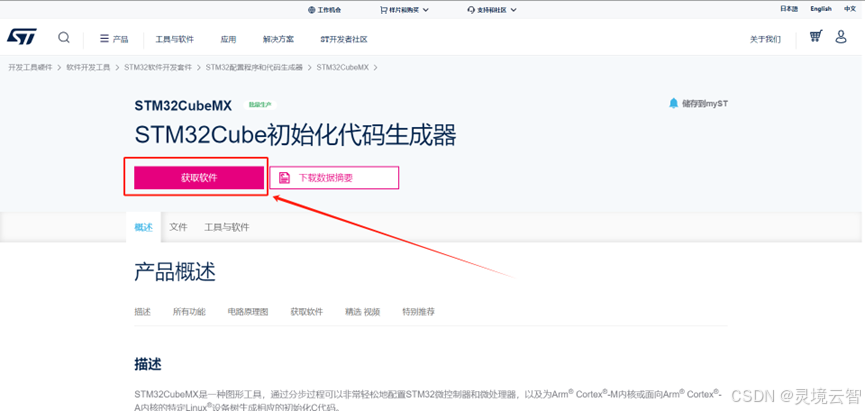The height and width of the screenshot is (411, 865).
Task: Click 储存到myST
Action: pos(704,103)
